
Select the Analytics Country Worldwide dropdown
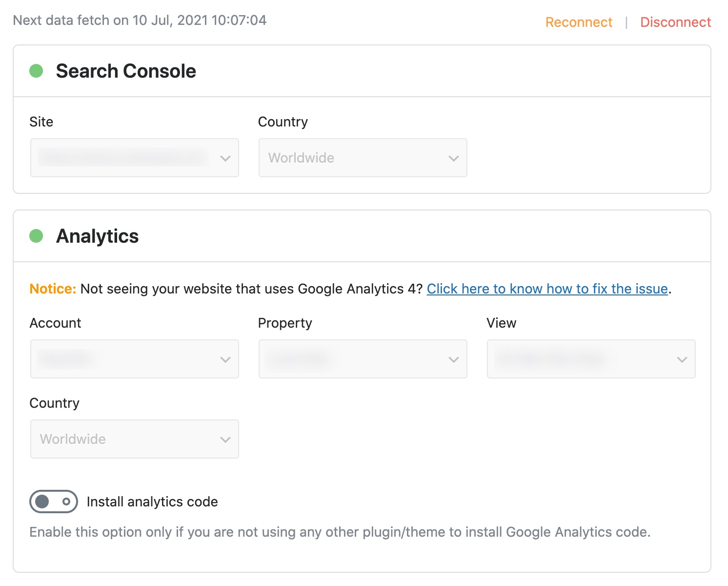[134, 439]
